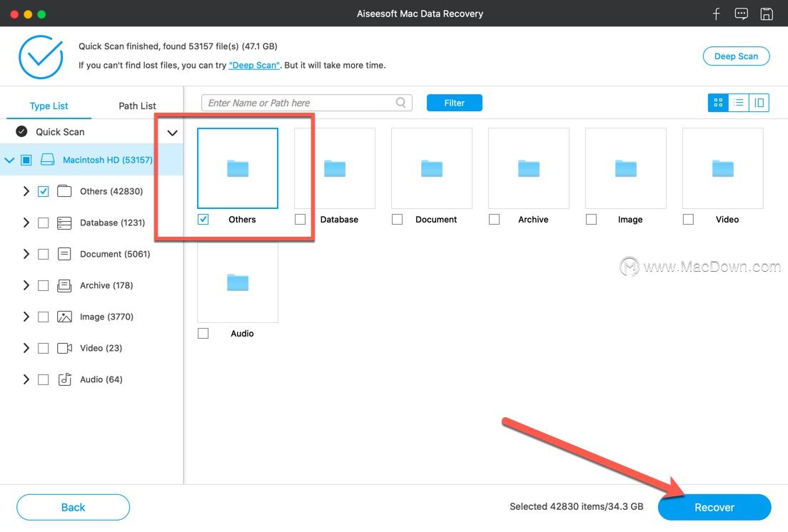The height and width of the screenshot is (532, 788).
Task: Expand the Document category in sidebar
Action: [x=26, y=254]
